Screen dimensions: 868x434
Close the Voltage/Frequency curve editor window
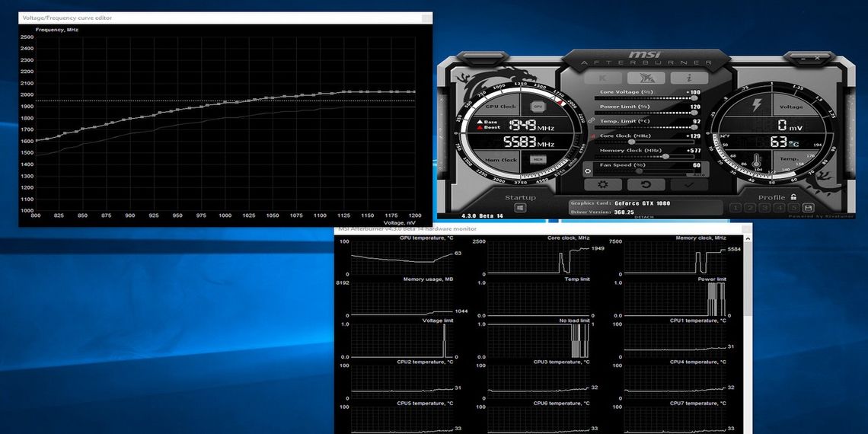tap(426, 18)
